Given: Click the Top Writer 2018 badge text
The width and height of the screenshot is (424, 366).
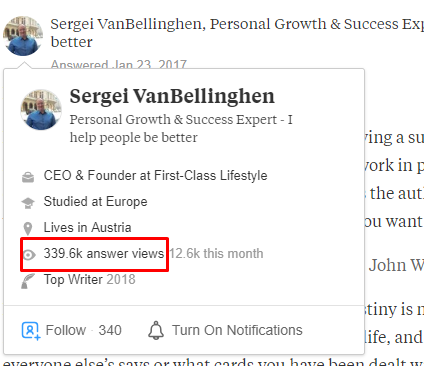Looking at the screenshot, I should point(90,280).
